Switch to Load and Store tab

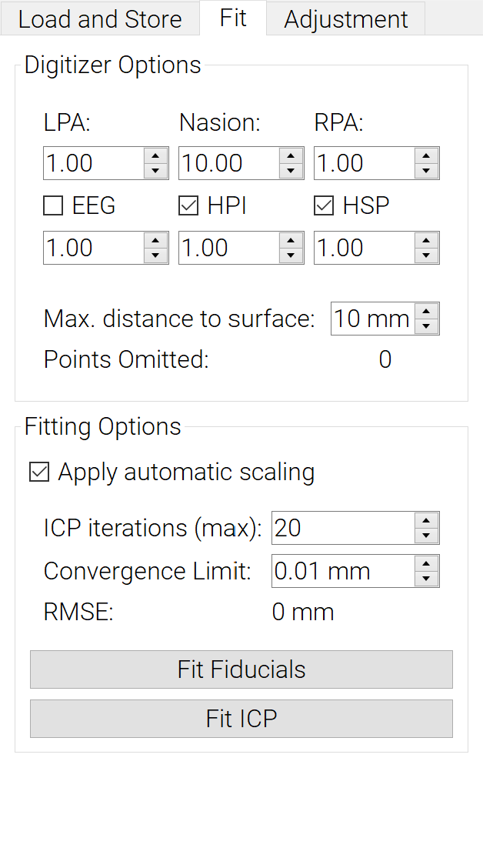[100, 19]
